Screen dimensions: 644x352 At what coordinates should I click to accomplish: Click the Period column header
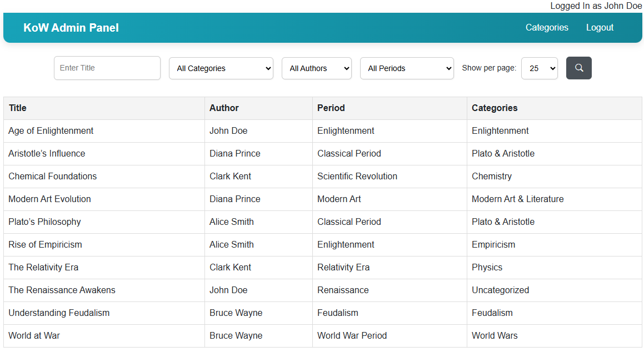(331, 108)
